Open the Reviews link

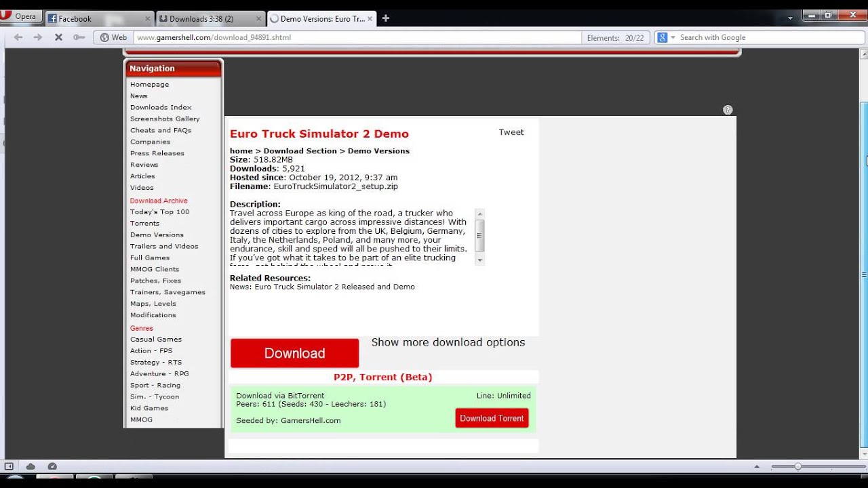[144, 165]
